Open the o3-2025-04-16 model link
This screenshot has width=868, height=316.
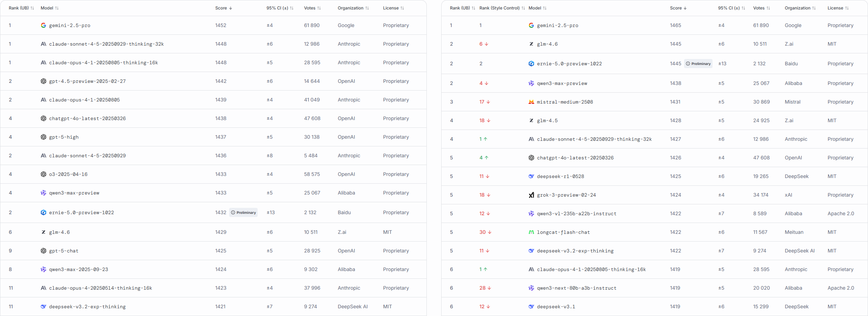68,174
